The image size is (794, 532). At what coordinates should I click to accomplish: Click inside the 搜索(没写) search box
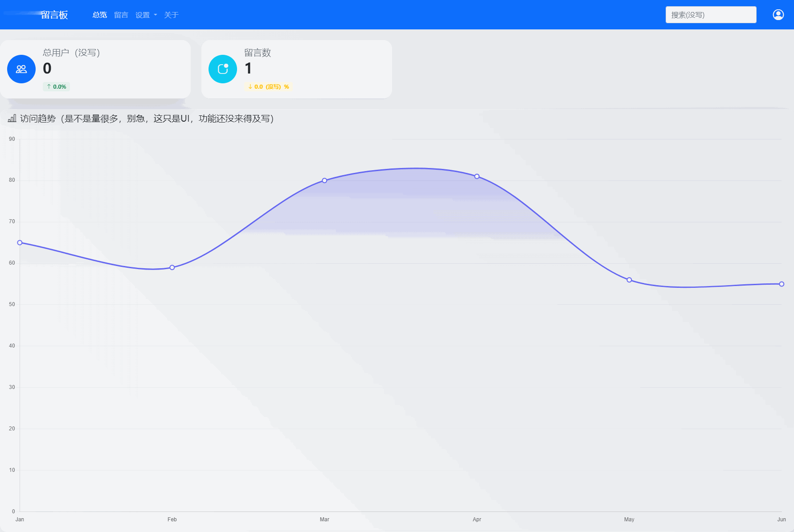pyautogui.click(x=711, y=14)
